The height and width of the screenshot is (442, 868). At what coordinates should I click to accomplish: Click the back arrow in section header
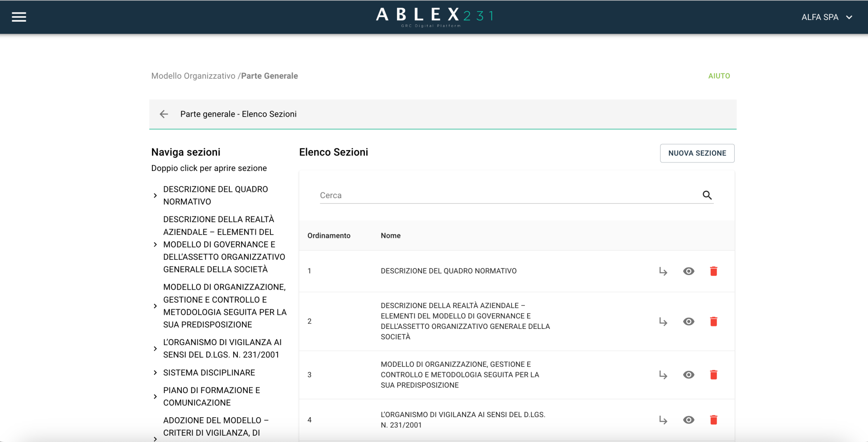(164, 114)
